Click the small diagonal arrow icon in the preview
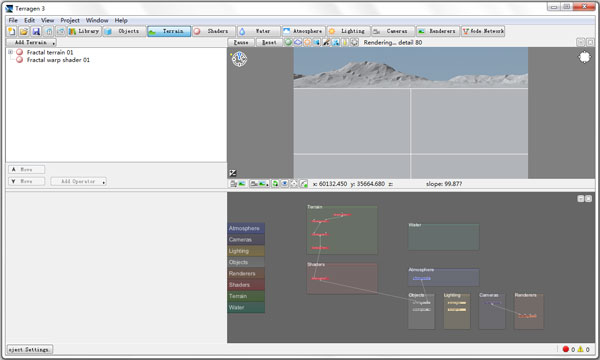This screenshot has height=360, width=600. (233, 173)
